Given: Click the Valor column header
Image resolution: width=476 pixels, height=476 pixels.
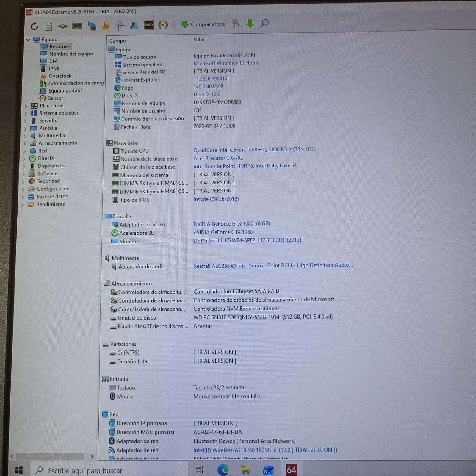Looking at the screenshot, I should pyautogui.click(x=199, y=39).
